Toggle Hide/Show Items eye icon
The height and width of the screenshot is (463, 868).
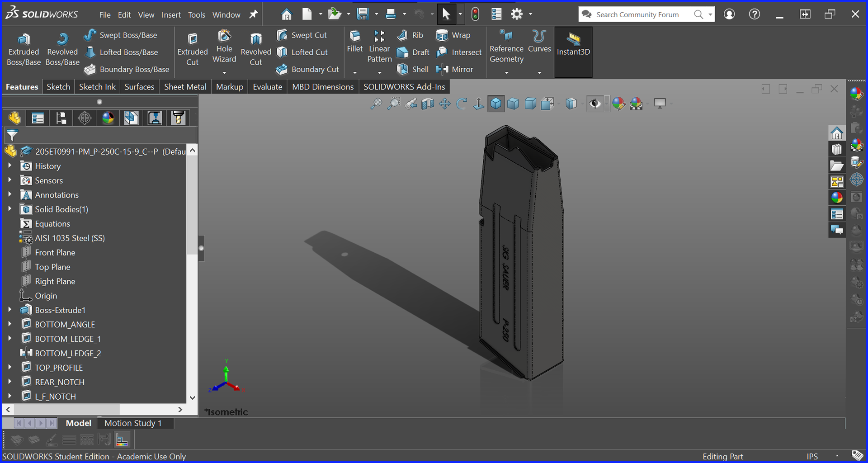pyautogui.click(x=595, y=104)
